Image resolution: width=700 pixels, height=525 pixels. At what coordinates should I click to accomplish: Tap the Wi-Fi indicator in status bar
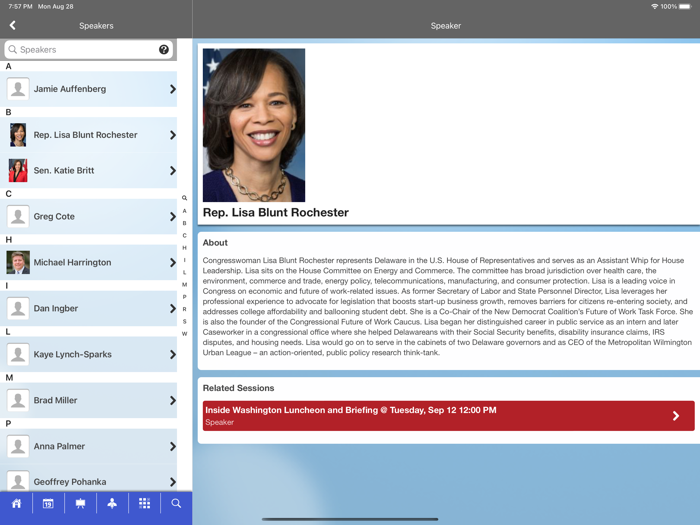pyautogui.click(x=654, y=7)
